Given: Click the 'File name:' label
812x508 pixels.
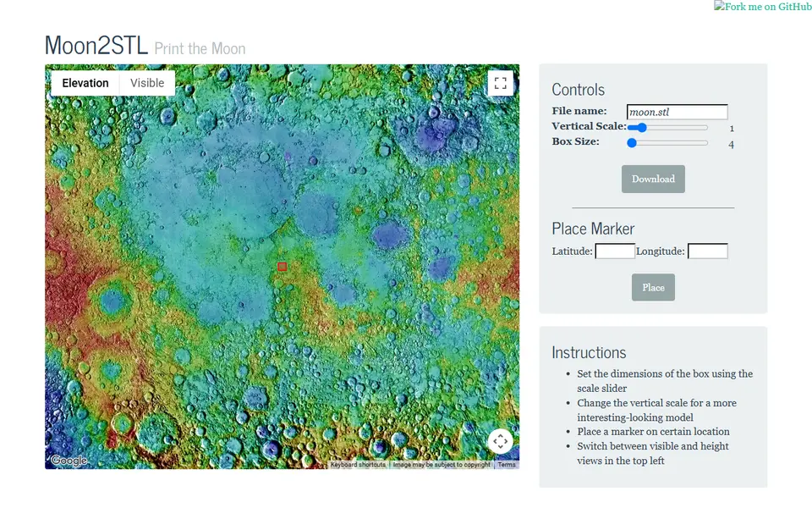Looking at the screenshot, I should click(579, 111).
